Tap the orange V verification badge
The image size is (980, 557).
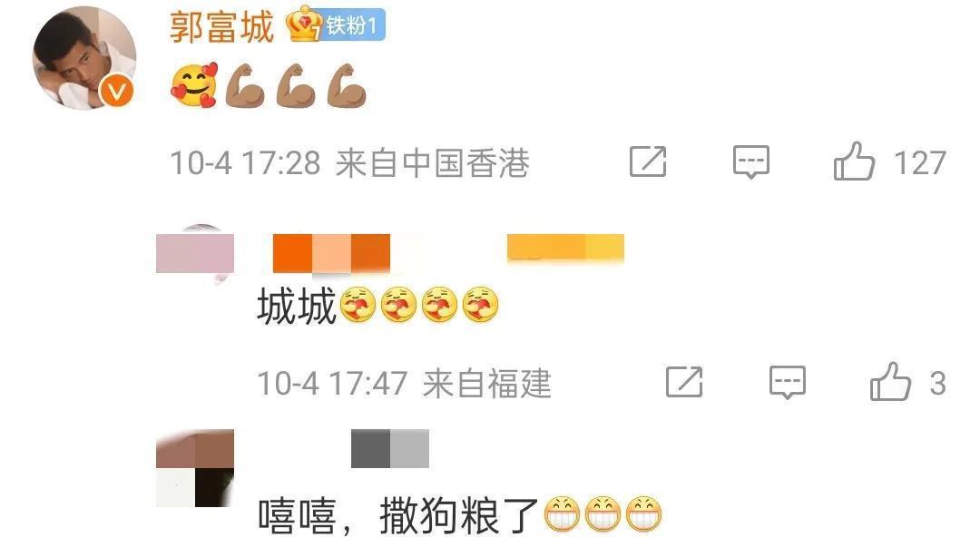(117, 92)
